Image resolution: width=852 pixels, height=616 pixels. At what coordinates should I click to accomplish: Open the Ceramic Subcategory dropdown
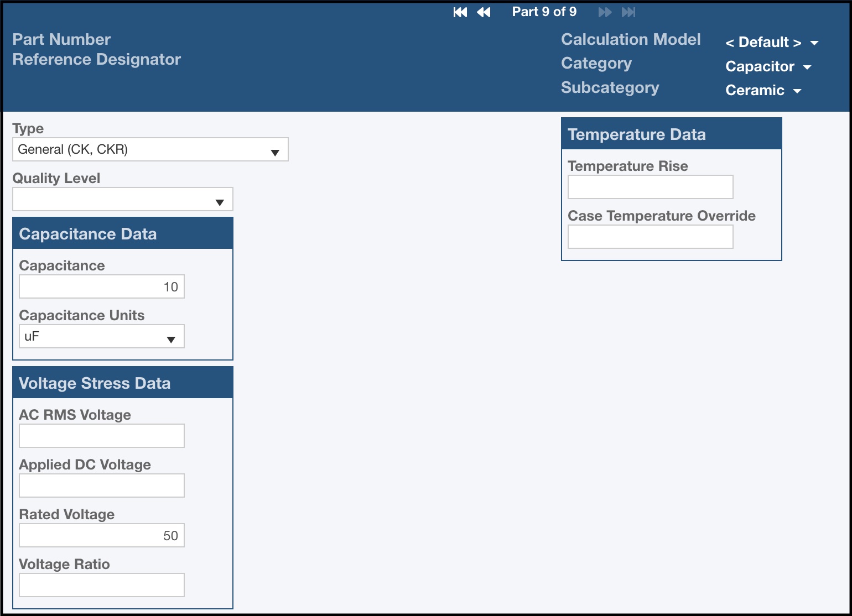(763, 90)
